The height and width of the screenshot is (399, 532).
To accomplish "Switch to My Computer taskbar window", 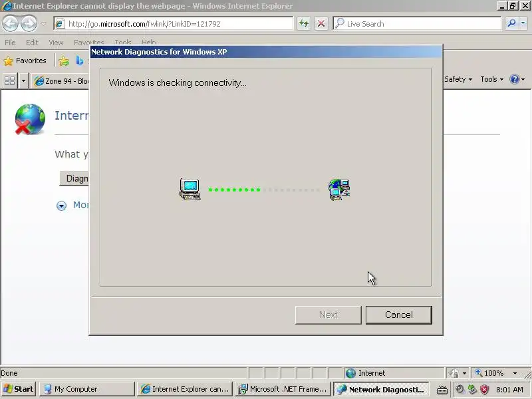I will tap(87, 389).
